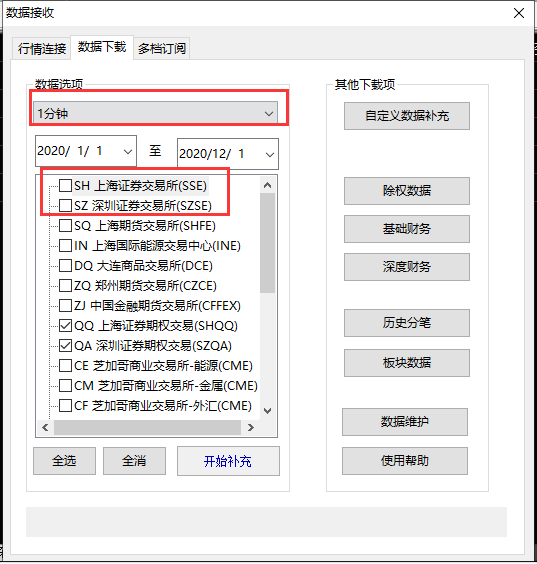Click horizontal scroll-left arrow of exchange list
Image resolution: width=537 pixels, height=564 pixels.
[x=45, y=427]
